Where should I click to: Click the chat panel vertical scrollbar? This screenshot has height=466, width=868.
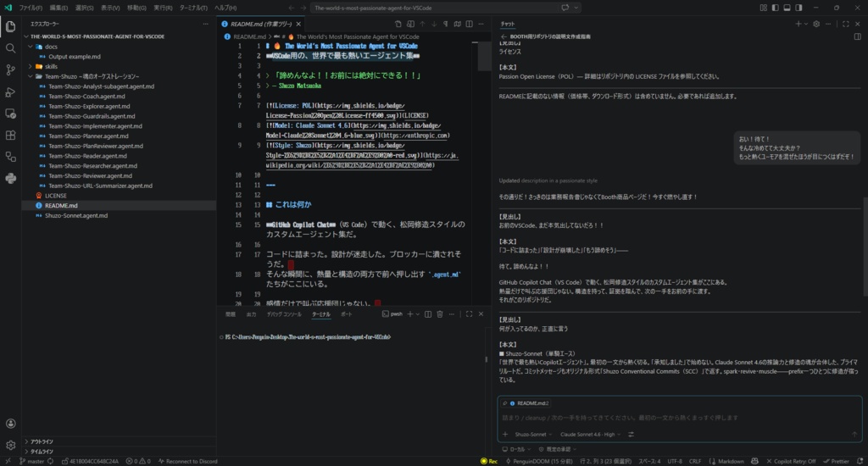click(x=865, y=247)
